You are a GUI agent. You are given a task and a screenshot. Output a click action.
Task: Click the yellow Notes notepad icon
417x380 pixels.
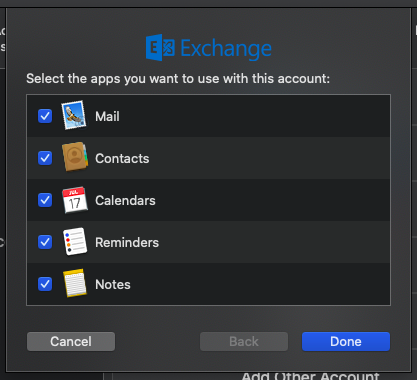pos(75,283)
